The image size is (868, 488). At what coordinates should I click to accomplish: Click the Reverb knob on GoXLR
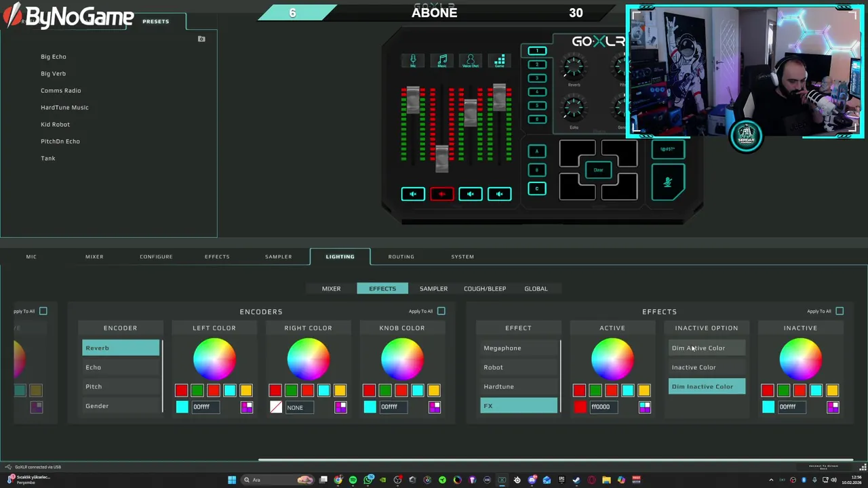574,66
